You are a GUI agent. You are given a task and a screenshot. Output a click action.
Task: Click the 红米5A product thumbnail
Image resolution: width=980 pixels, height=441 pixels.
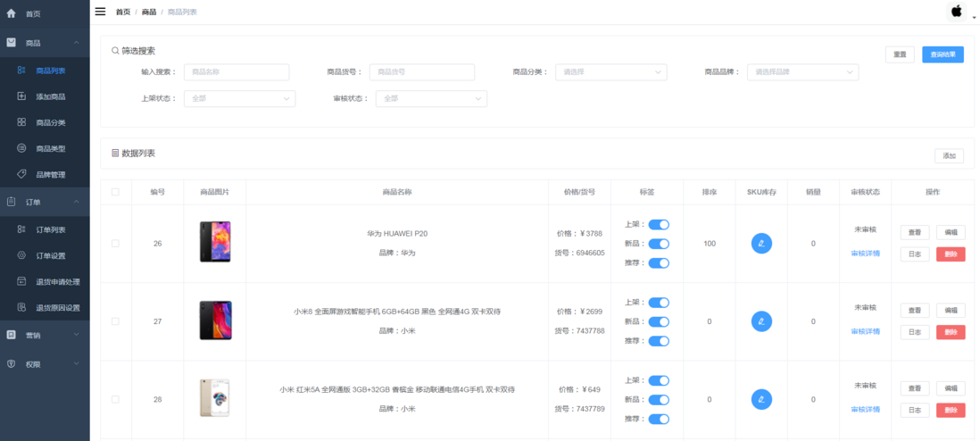click(215, 398)
